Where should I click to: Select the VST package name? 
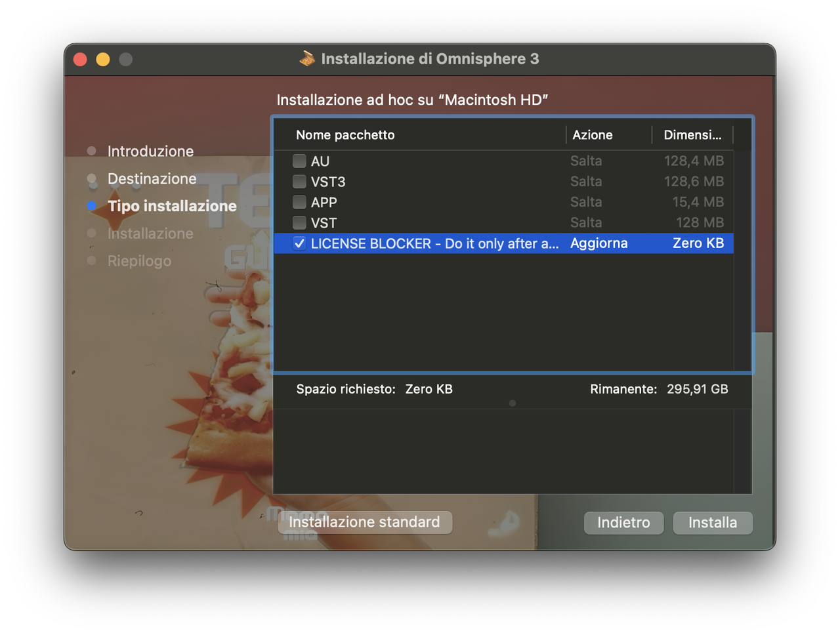[324, 223]
